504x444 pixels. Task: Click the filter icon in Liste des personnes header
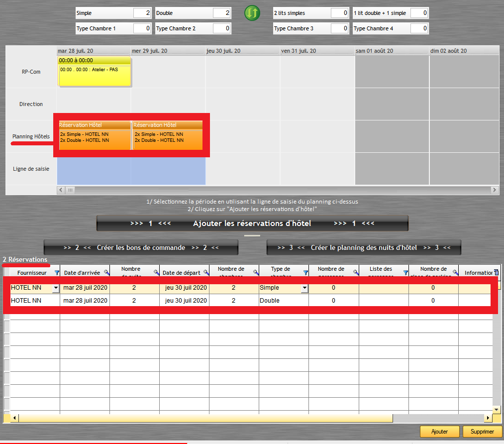point(405,272)
